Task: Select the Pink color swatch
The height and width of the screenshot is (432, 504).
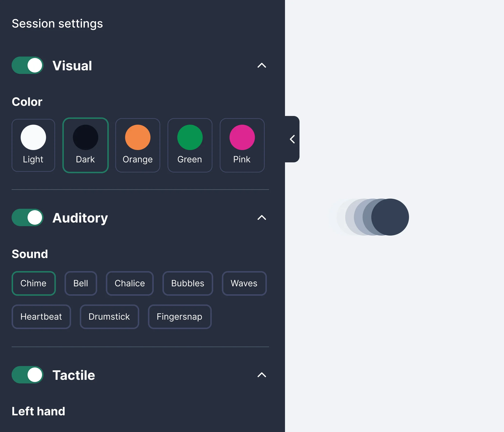Action: [x=242, y=145]
